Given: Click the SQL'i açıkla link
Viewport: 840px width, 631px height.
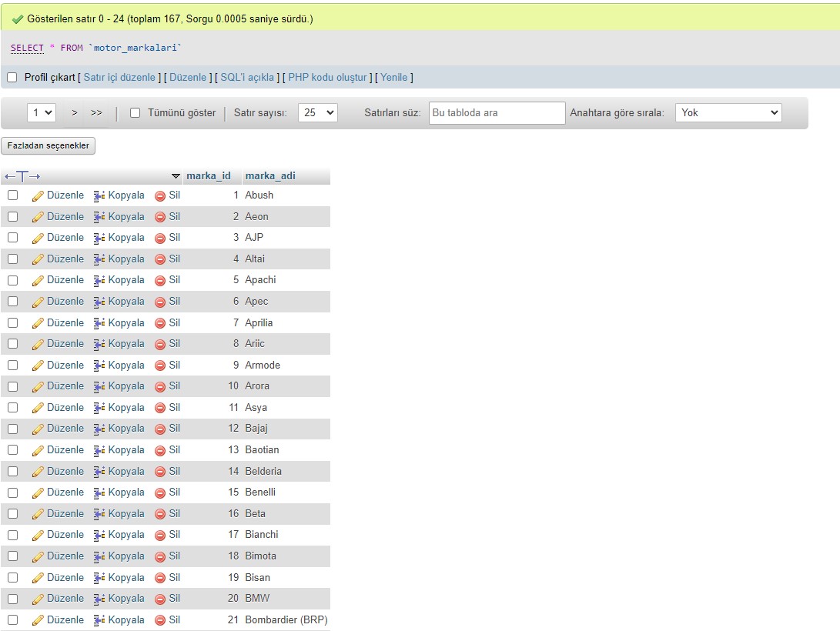Looking at the screenshot, I should [247, 78].
